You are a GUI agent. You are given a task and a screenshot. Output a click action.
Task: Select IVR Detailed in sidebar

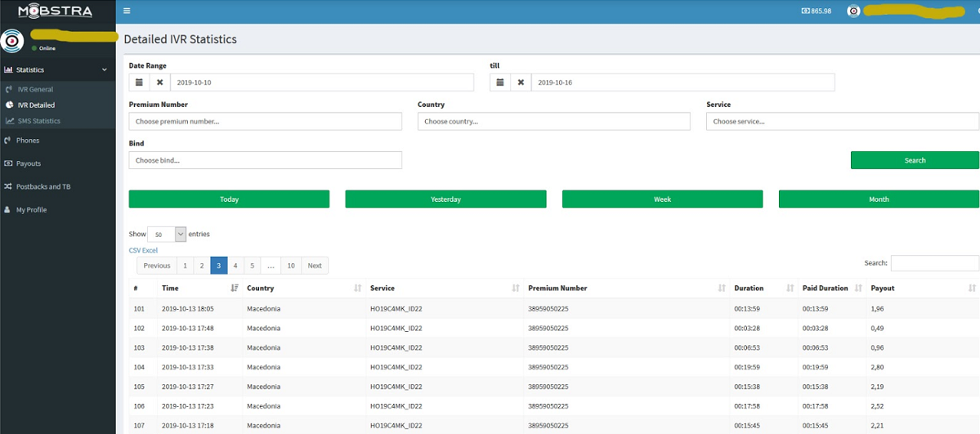(x=36, y=105)
